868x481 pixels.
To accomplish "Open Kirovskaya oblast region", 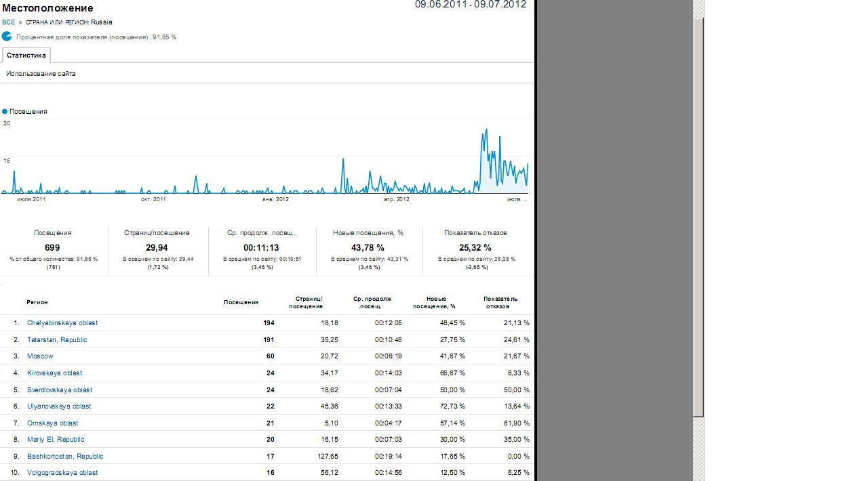I will [x=54, y=373].
